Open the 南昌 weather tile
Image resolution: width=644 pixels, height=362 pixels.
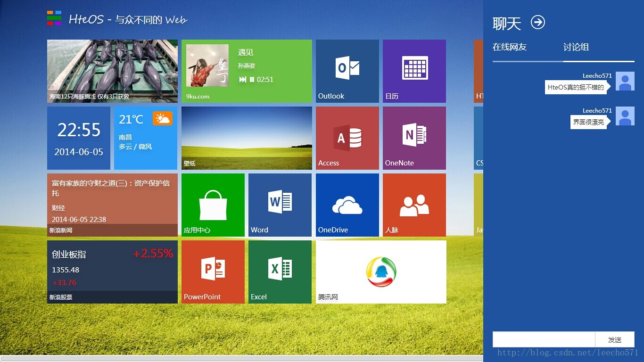click(146, 138)
